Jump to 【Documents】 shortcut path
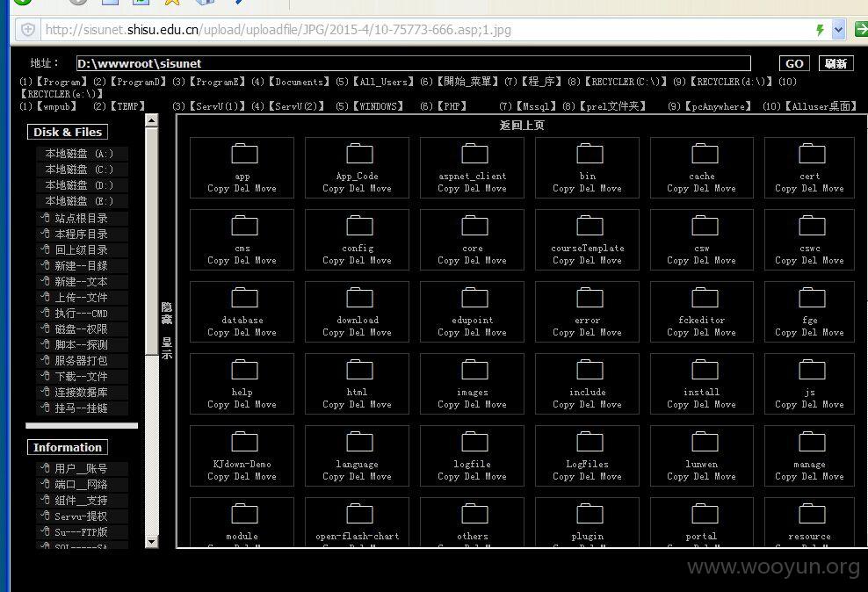868x592 pixels. (299, 82)
